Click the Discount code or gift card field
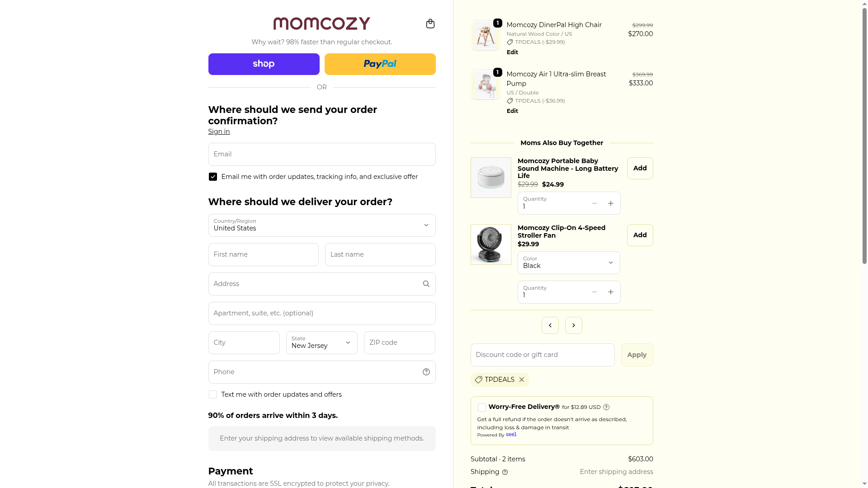The height and width of the screenshot is (488, 868). (x=542, y=355)
